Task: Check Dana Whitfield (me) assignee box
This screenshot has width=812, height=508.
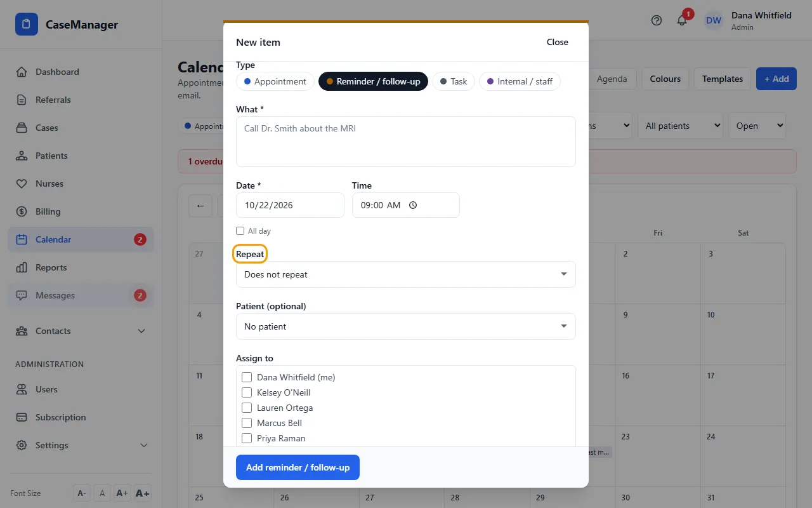Action: click(x=247, y=377)
